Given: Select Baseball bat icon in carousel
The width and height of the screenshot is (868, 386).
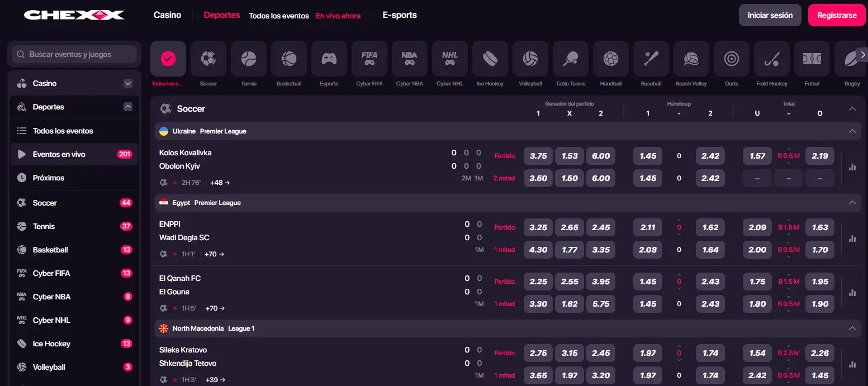Looking at the screenshot, I should (651, 59).
